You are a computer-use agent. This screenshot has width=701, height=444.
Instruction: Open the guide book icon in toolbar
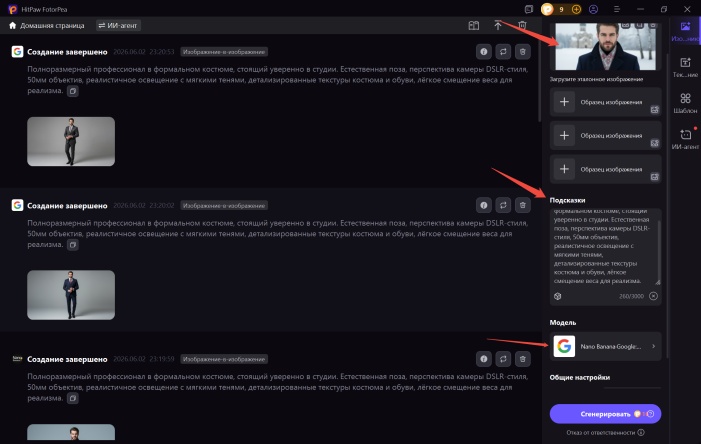(x=473, y=25)
